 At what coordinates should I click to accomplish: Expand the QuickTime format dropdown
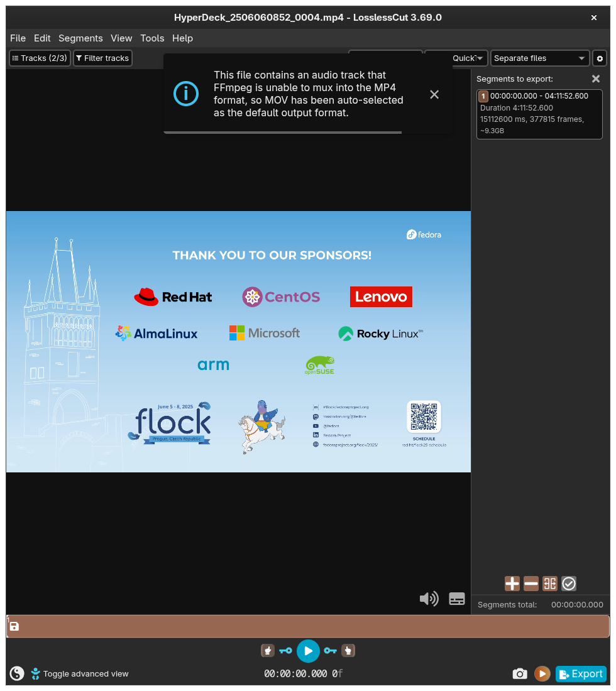(456, 58)
